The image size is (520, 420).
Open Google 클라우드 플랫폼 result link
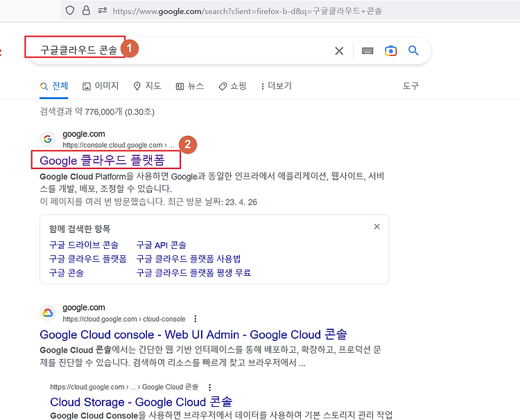[102, 160]
